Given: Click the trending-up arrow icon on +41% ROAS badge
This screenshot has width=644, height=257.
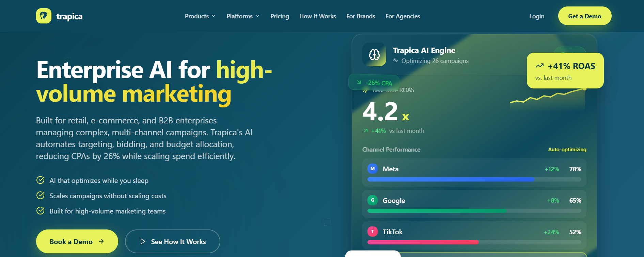Looking at the screenshot, I should tap(539, 66).
